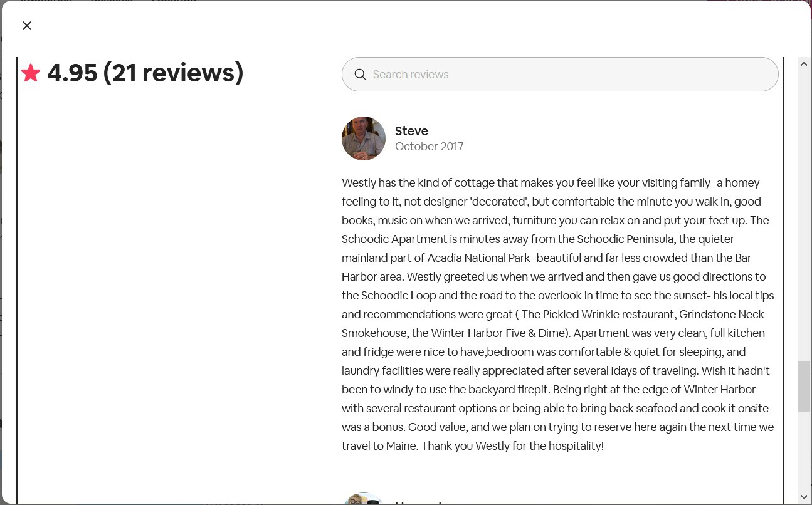
Task: Click the magnifying glass search icon
Action: 360,75
